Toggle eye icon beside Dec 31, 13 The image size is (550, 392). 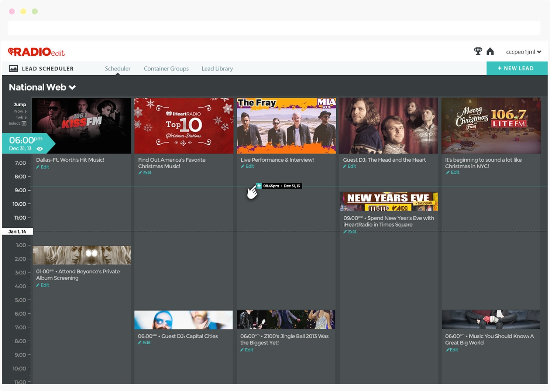click(40, 149)
